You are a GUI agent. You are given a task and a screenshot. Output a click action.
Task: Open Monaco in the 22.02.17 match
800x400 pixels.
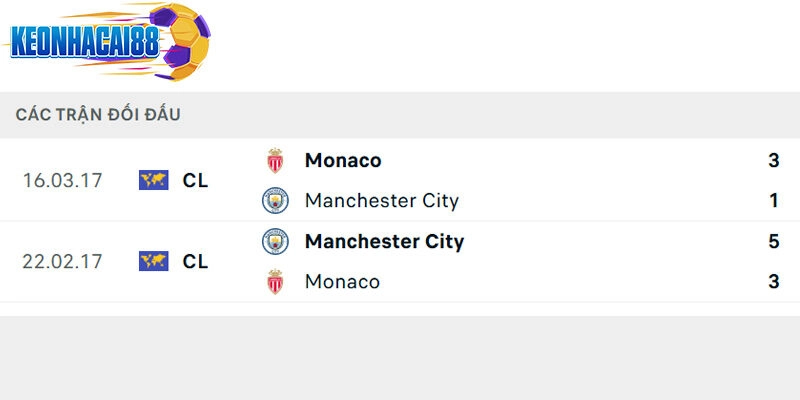point(342,281)
